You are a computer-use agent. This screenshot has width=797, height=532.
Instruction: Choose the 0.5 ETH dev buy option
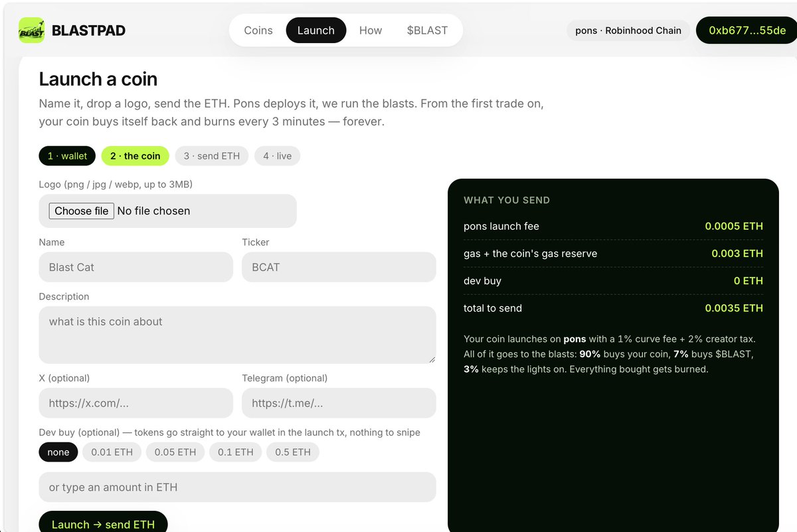(x=293, y=452)
